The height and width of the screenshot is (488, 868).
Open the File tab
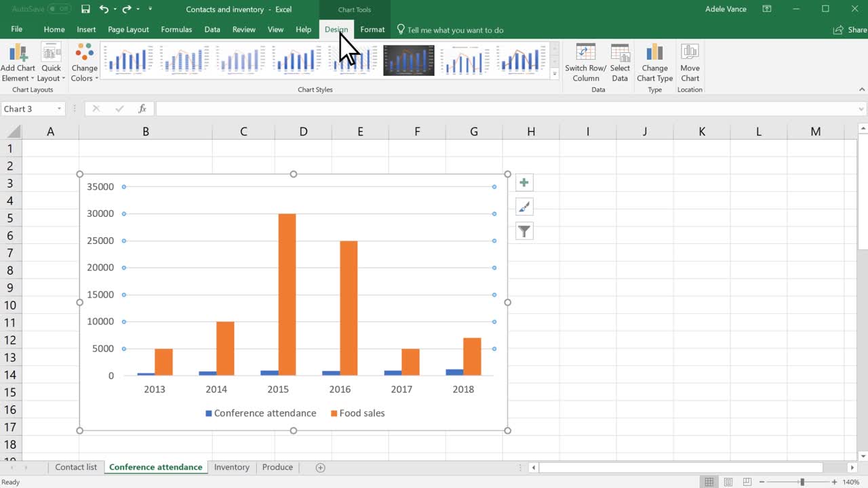pos(16,29)
